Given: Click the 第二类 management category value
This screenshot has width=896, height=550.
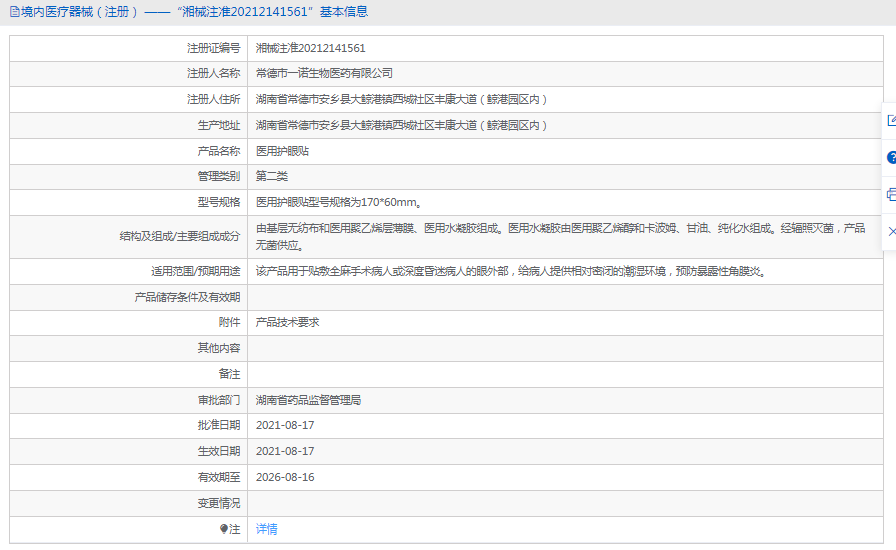Looking at the screenshot, I should click(272, 176).
